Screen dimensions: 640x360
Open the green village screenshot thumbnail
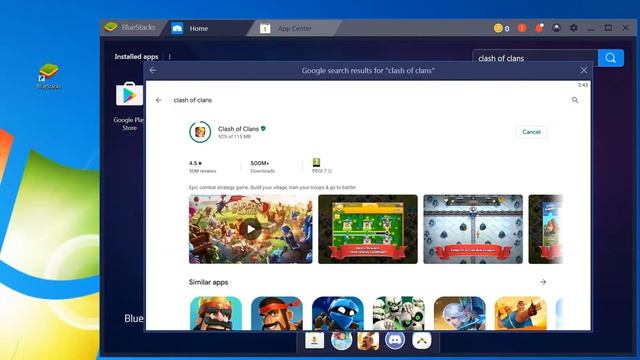(x=368, y=229)
